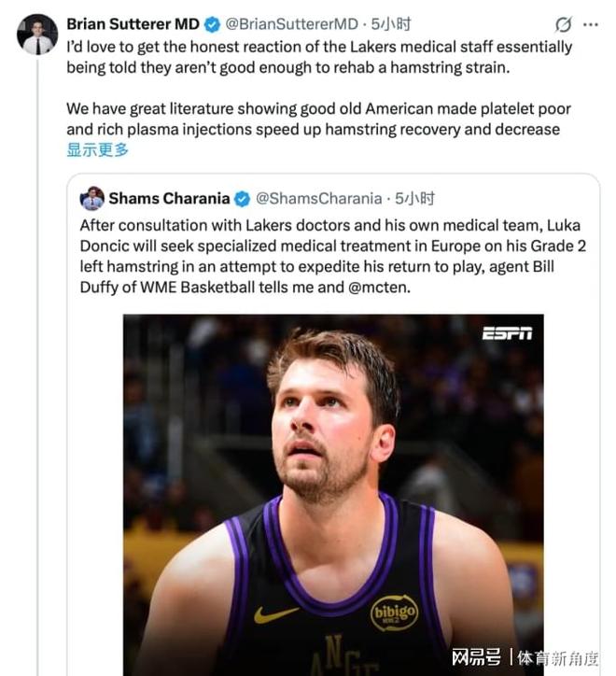Viewport: 616px width, 676px height.
Task: Click the quoted tweet's 5小时 timestamp
Action: click(x=415, y=198)
